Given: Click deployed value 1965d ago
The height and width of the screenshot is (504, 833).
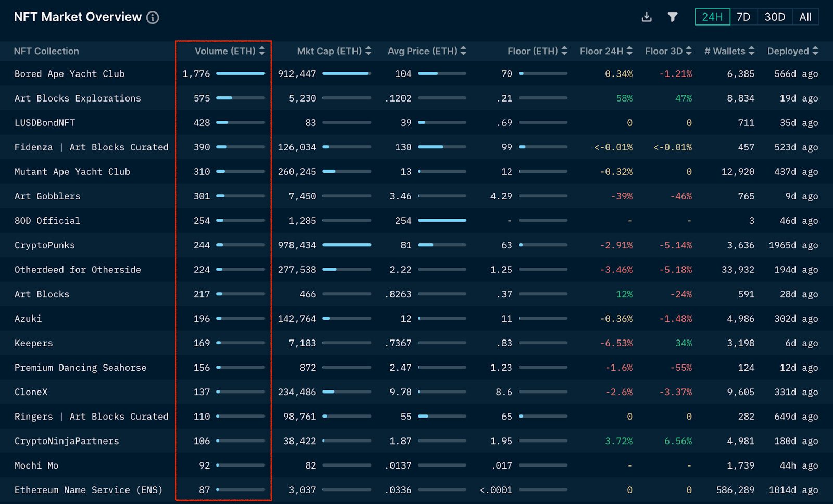Looking at the screenshot, I should (x=793, y=245).
